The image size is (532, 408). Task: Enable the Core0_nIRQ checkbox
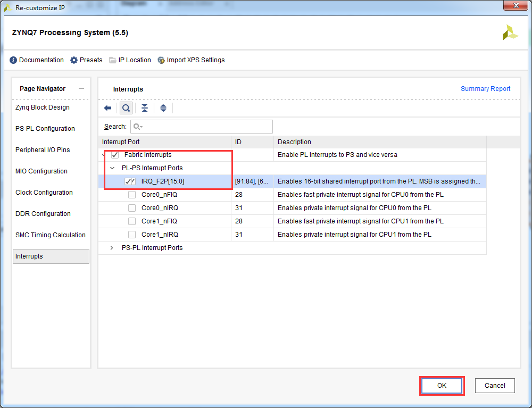[132, 208]
